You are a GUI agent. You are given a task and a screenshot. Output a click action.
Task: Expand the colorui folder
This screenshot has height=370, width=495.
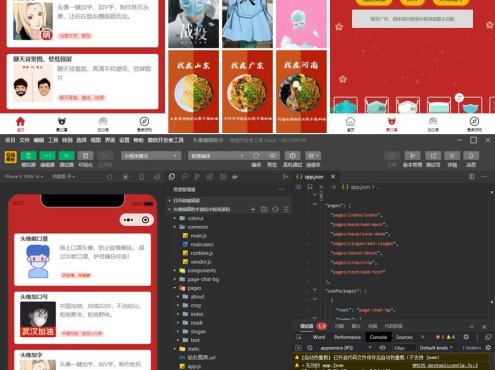coord(195,218)
